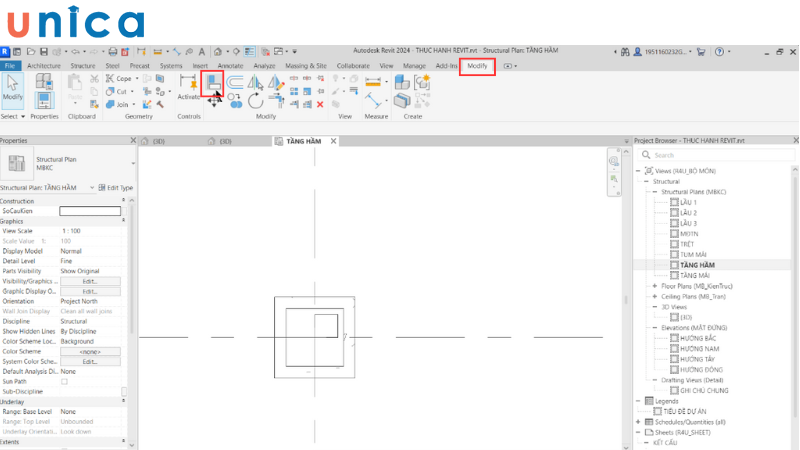Viewport: 800px width, 450px height.
Task: Open the Properties palette ribbon icon
Action: coord(44,88)
